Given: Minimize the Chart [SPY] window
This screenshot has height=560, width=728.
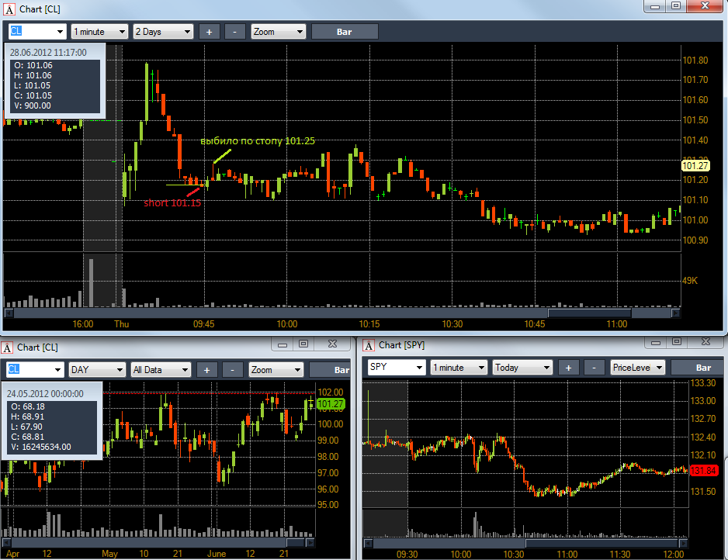Looking at the screenshot, I should point(656,342).
